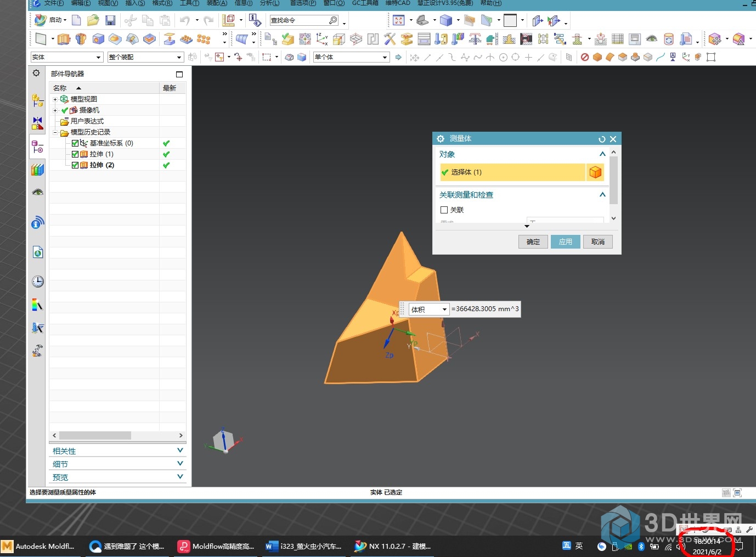
Task: Open the Reuse Library books icon in sidebar
Action: pos(37,170)
